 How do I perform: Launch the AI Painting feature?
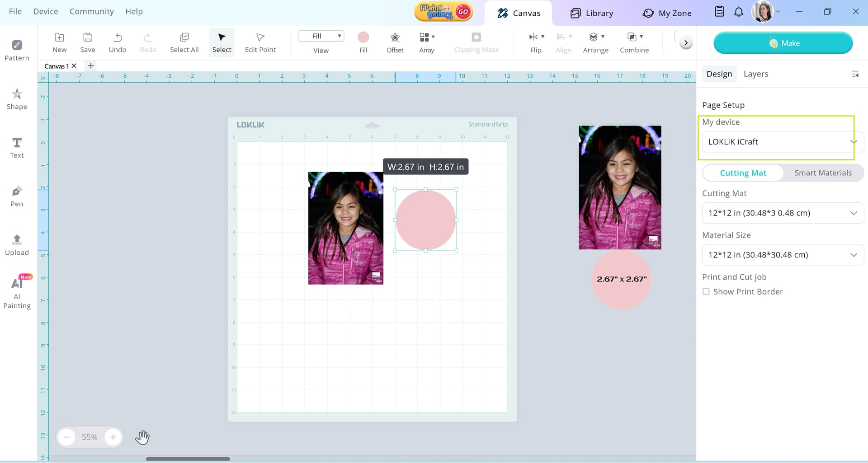17,292
